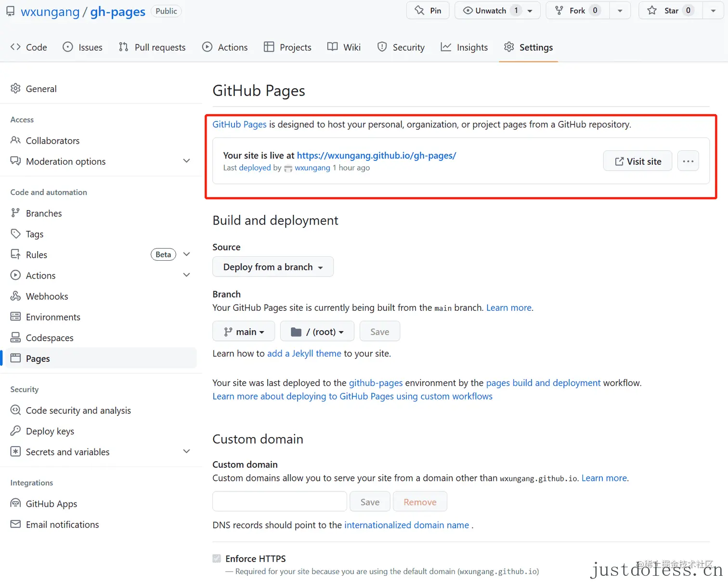
Task: Click the Visit site button
Action: pyautogui.click(x=637, y=161)
